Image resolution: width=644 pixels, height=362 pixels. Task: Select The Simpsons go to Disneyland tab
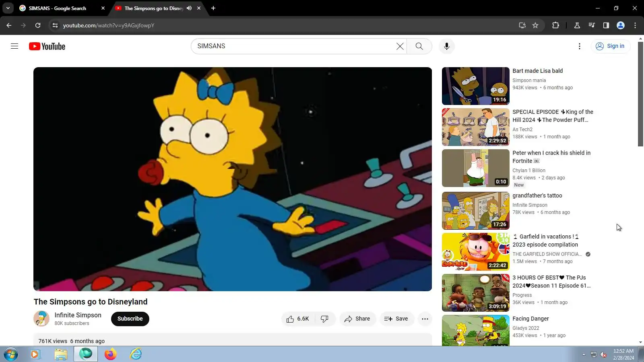[x=153, y=8]
